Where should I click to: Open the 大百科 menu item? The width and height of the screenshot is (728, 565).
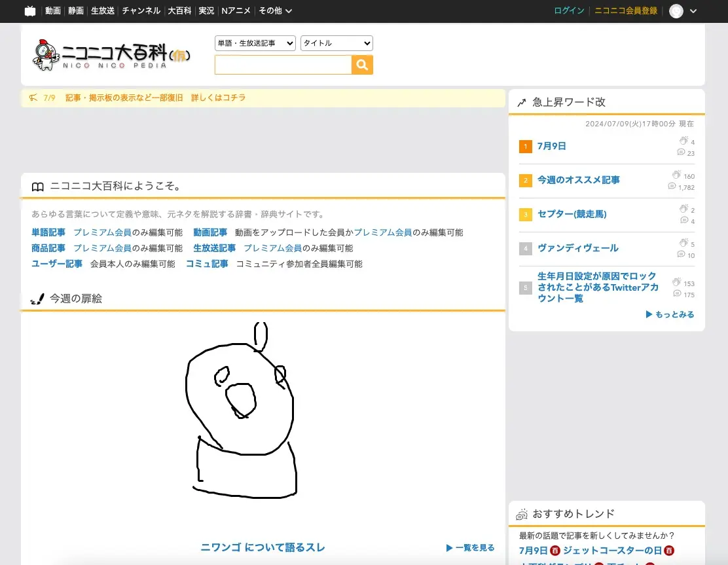click(179, 10)
